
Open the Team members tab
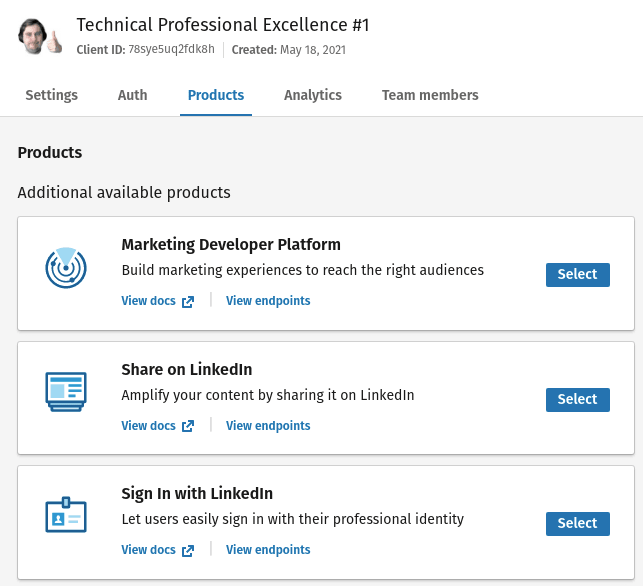430,95
